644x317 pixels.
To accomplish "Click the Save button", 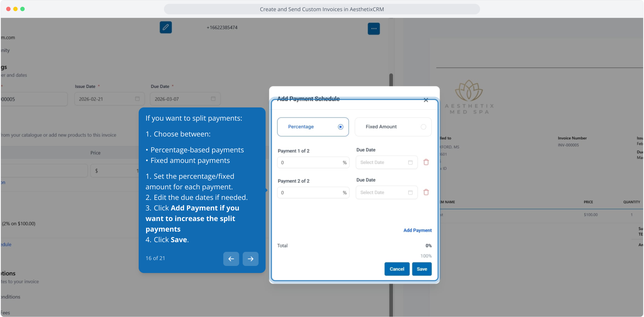I will pos(422,269).
